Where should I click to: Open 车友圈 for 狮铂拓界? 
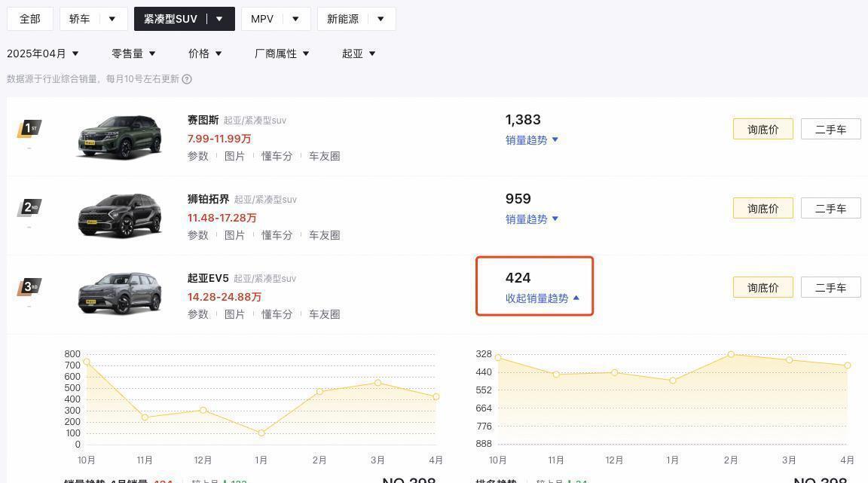click(325, 235)
